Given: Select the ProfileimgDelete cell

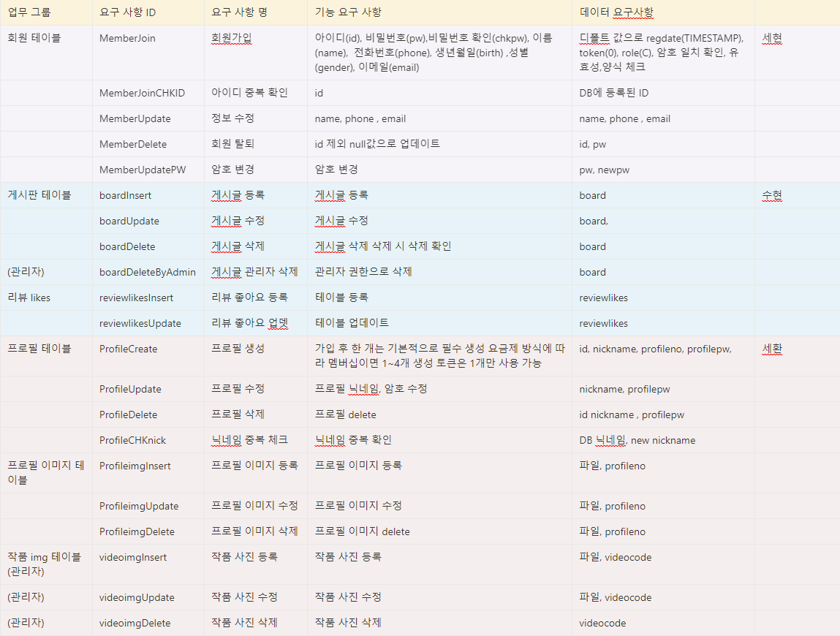Looking at the screenshot, I should coord(148,531).
